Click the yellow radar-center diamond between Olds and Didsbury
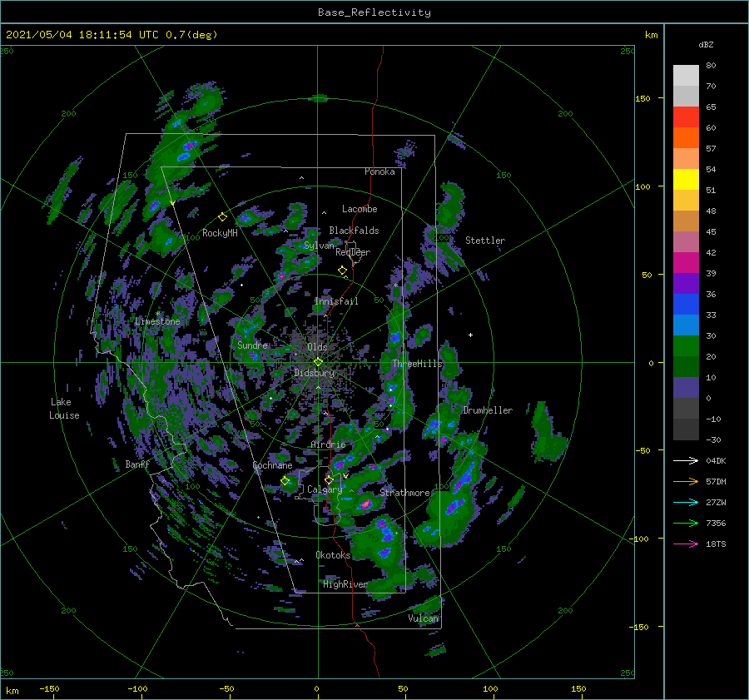This screenshot has height=700, width=749. 318,362
